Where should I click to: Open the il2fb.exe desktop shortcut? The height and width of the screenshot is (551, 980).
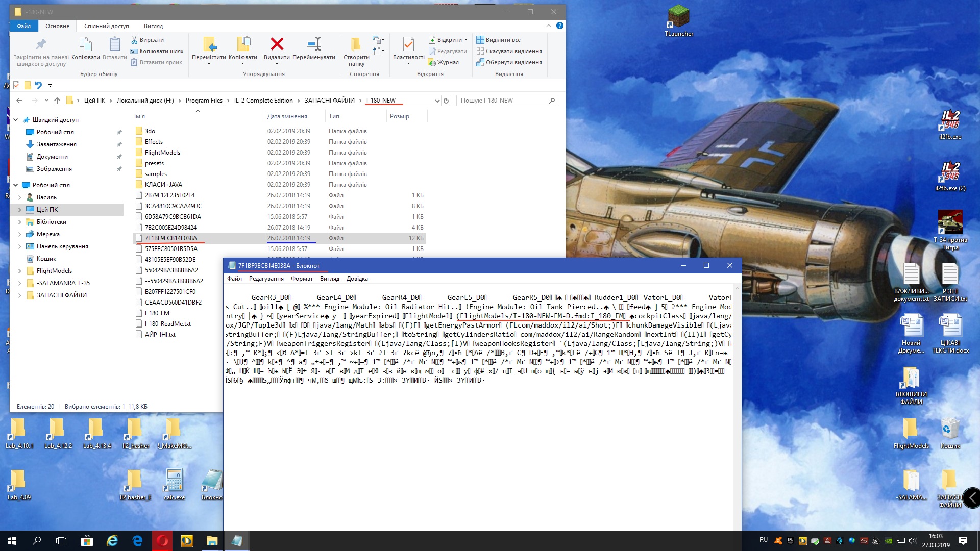pos(950,125)
